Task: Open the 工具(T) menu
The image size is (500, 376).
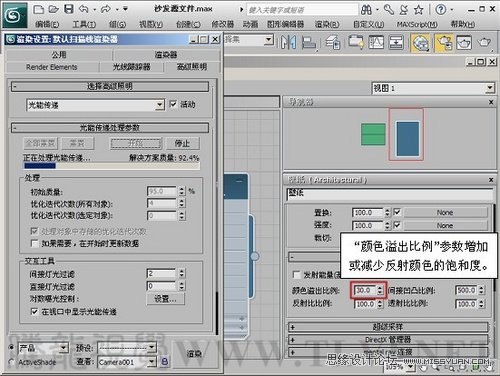Action: click(x=84, y=24)
